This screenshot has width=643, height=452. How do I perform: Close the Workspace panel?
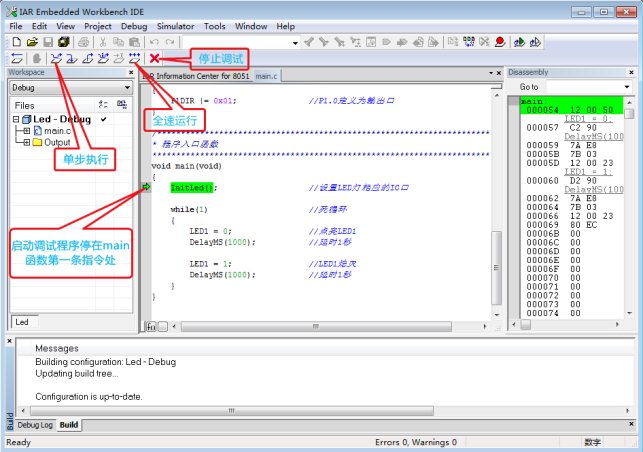131,72
